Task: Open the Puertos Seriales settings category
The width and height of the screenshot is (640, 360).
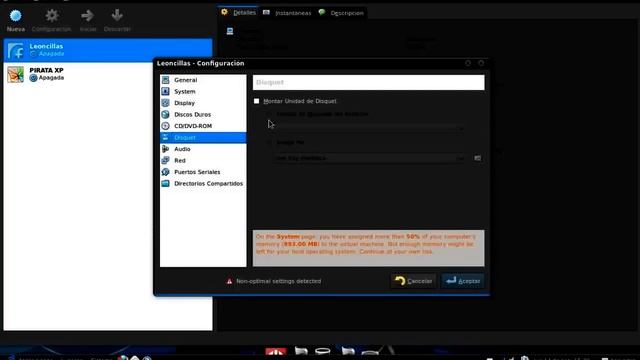Action: [203, 172]
